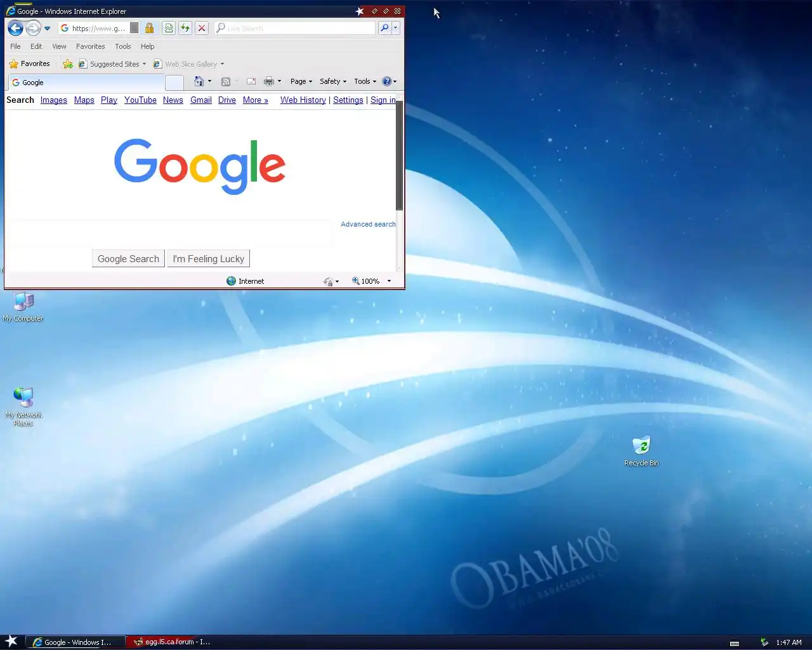Open the Tools menu in menu bar
Image resolution: width=812 pixels, height=650 pixels.
(x=122, y=46)
